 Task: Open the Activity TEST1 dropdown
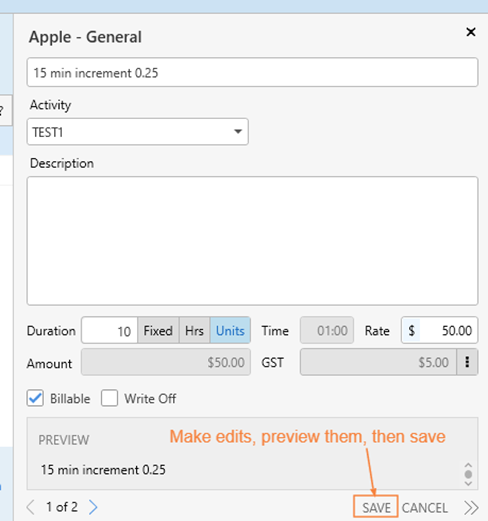(138, 132)
